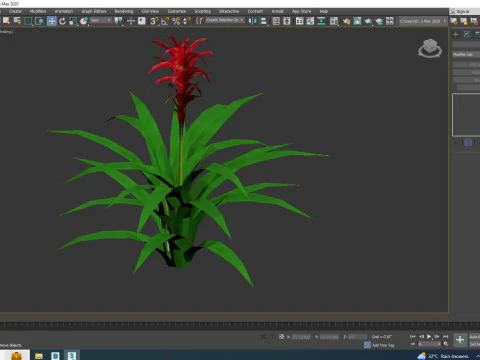The image size is (480, 360).
Task: Open Material Editor
Action: (334, 21)
